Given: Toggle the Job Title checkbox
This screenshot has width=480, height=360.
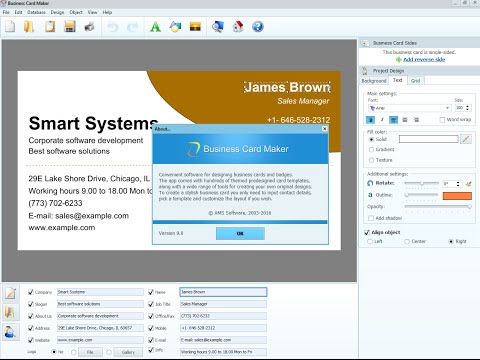Looking at the screenshot, I should click(151, 304).
